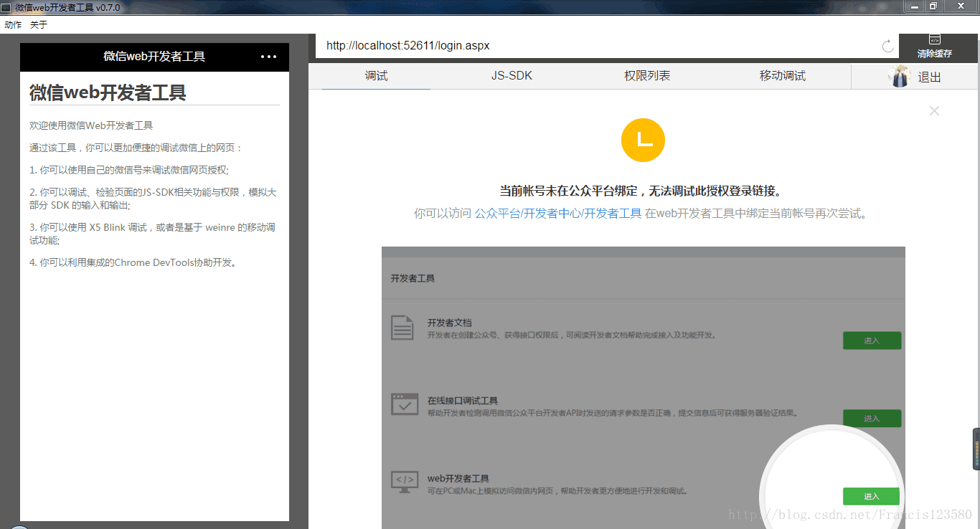Click the bold 当前帐号未在公众平台绑定 message
The width and height of the screenshot is (980, 529).
tap(641, 191)
